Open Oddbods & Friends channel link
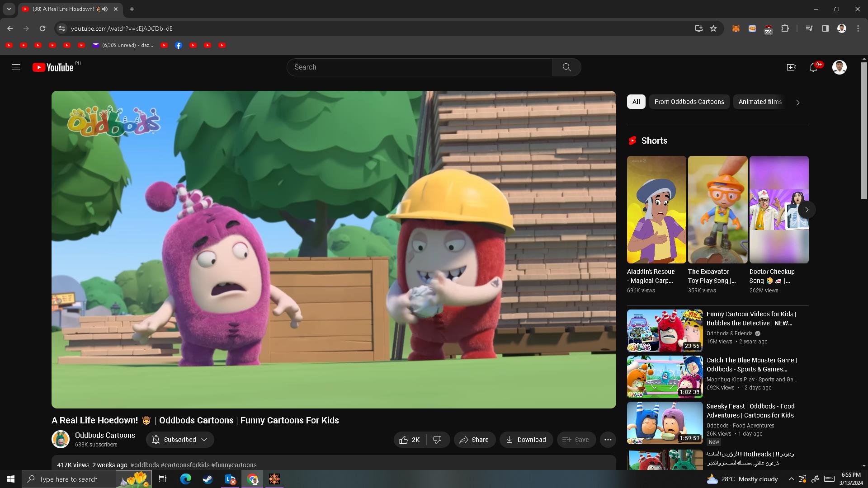 (730, 333)
